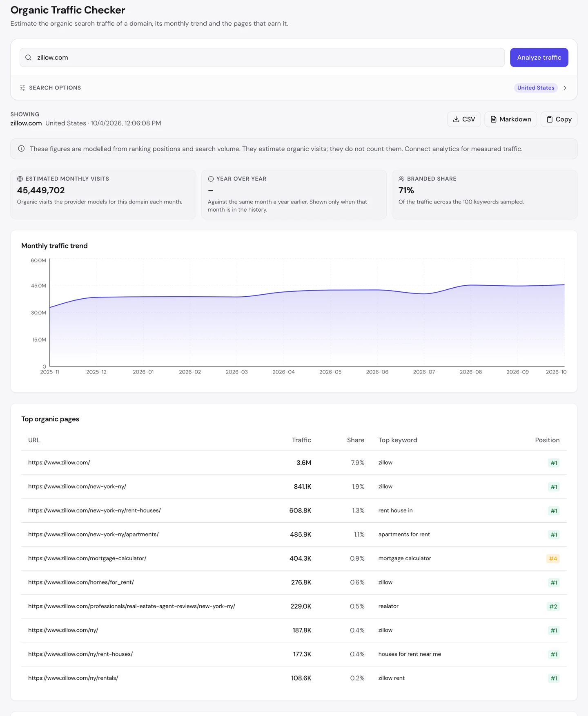
Task: Select the homes/for_rent/ URL
Action: (x=81, y=582)
